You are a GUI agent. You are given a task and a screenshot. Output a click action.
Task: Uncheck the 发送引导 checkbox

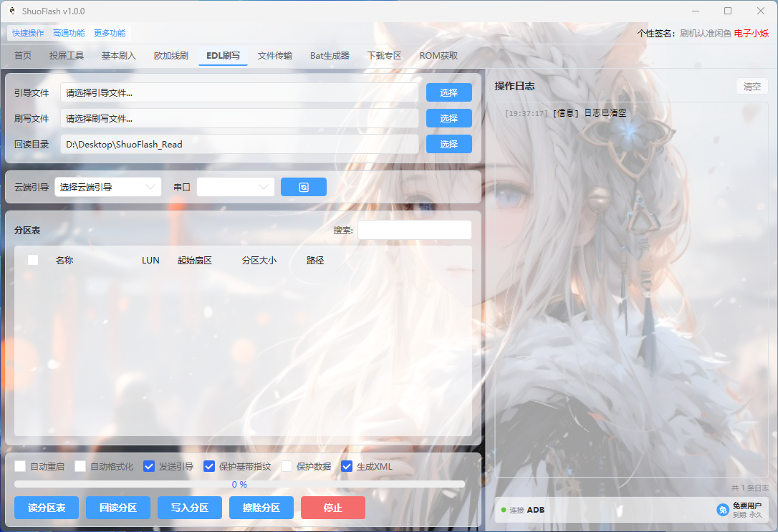149,466
